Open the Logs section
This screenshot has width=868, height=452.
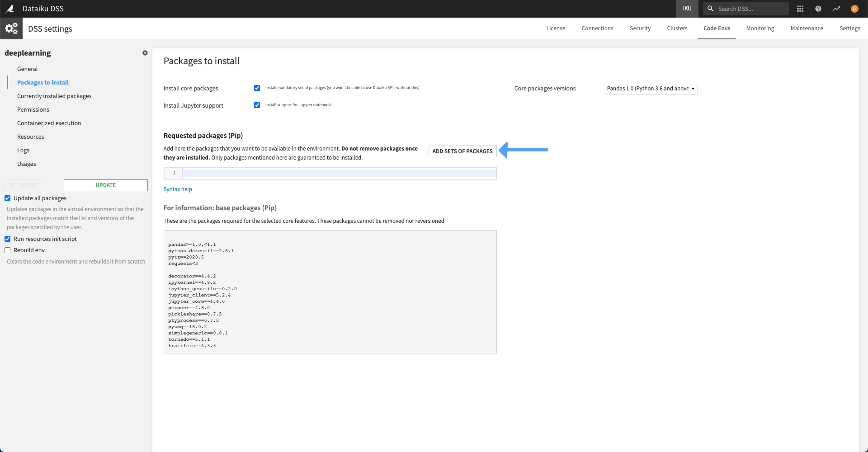pos(23,151)
